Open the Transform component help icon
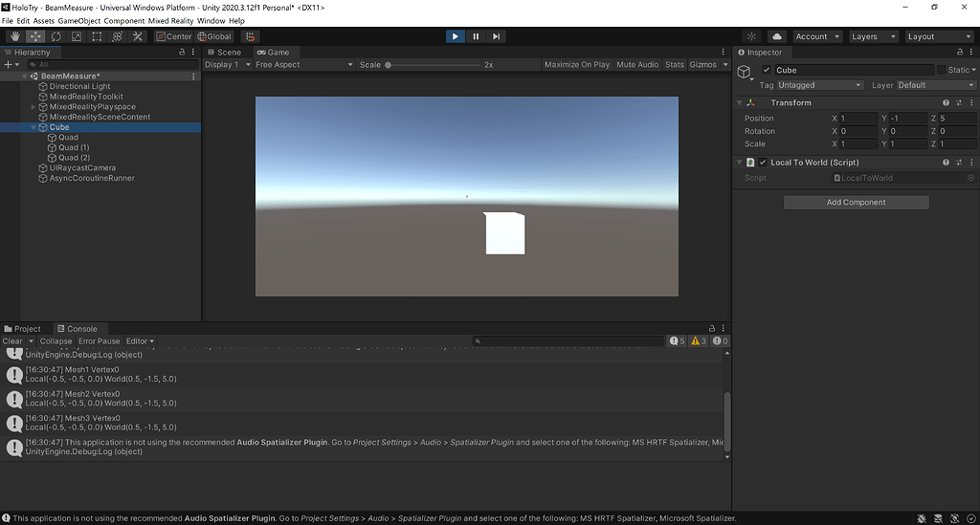Viewport: 980px width, 525px height. click(x=947, y=102)
